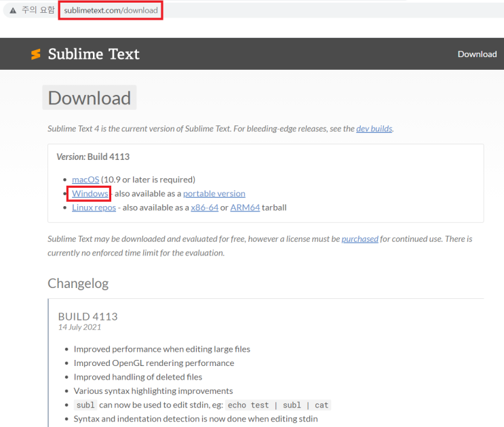Viewport: 504px width, 427px height.
Task: Download the ARM64 tarball
Action: tap(245, 207)
